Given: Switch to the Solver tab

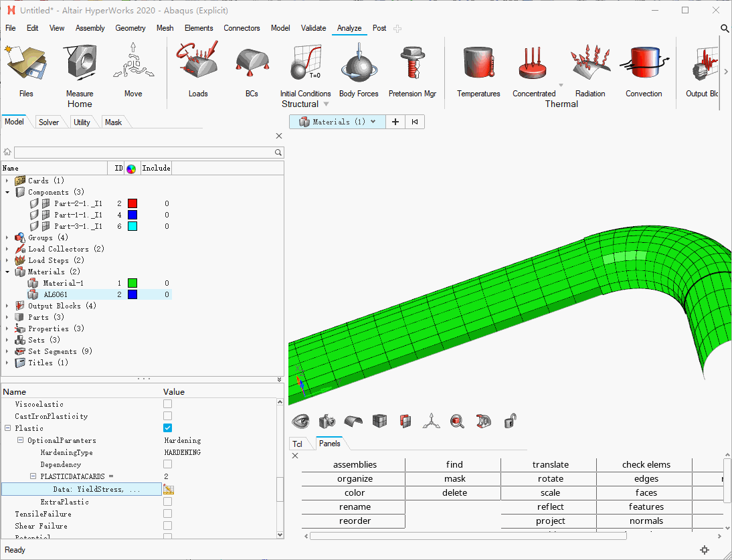Looking at the screenshot, I should click(49, 122).
